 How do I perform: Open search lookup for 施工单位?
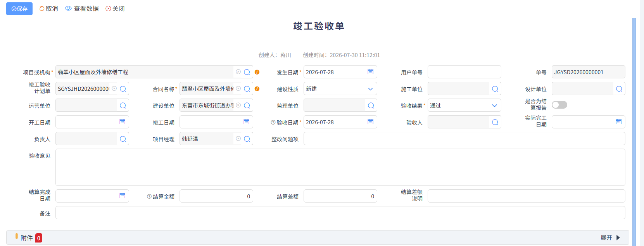495,89
